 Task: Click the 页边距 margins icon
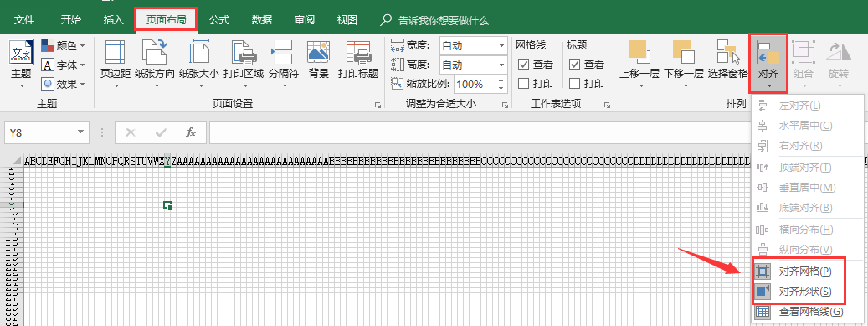pyautogui.click(x=116, y=52)
